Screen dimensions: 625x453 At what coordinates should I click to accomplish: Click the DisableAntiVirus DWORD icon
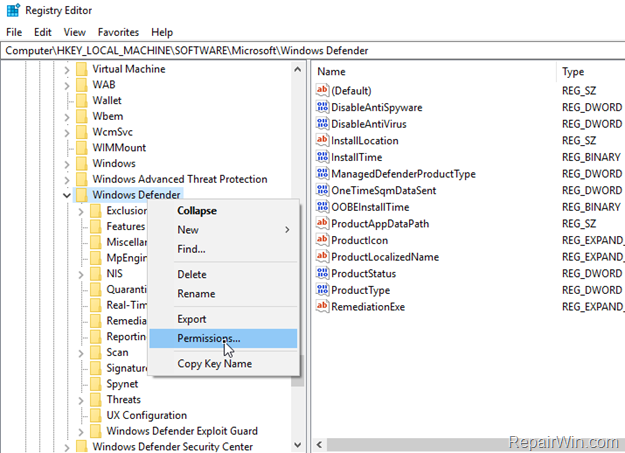322,124
